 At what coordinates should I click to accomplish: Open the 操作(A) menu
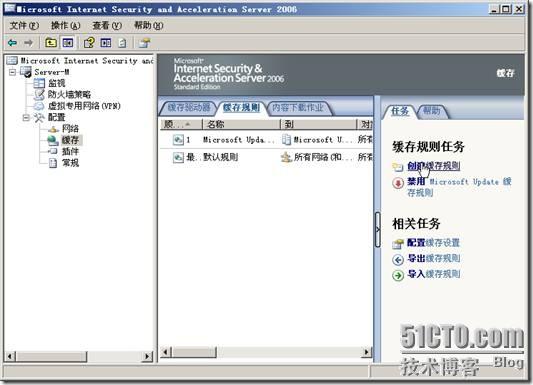coord(65,25)
